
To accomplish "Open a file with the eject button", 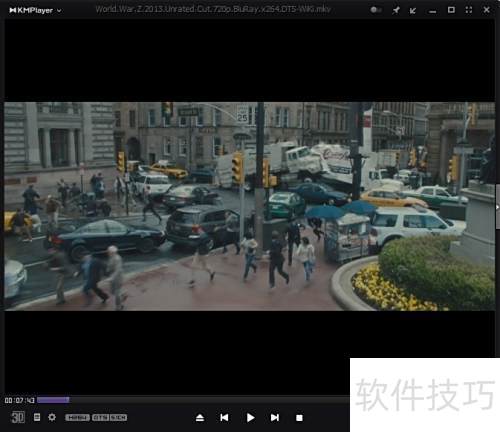I will 200,418.
